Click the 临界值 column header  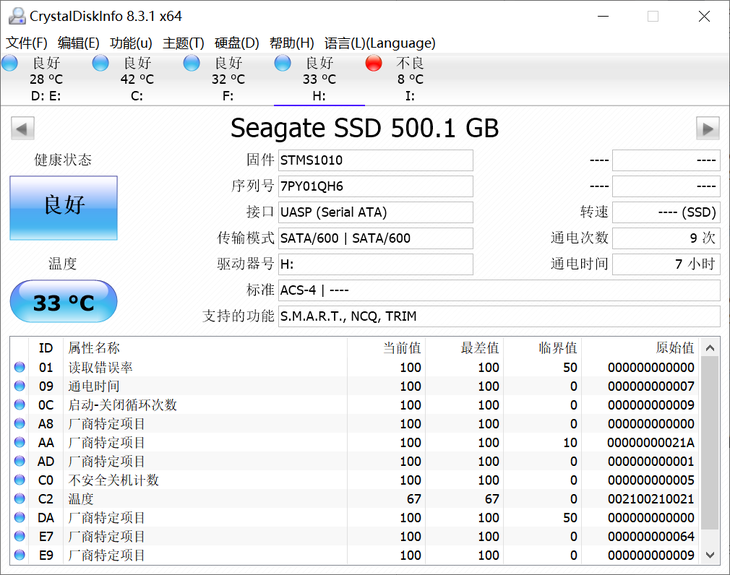[x=543, y=348]
